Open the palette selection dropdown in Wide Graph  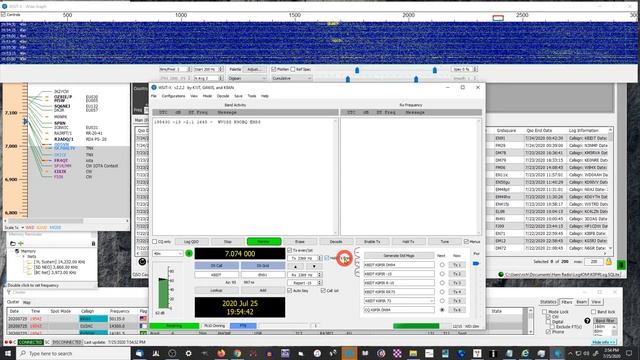tap(247, 78)
